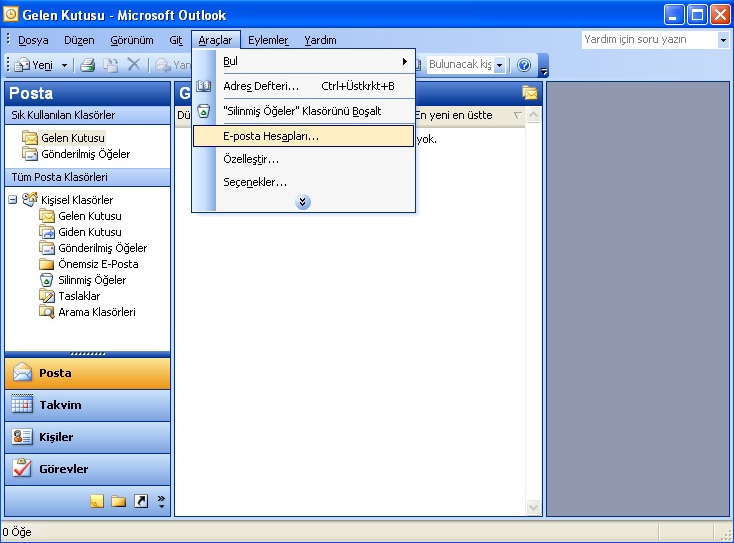Screen dimensions: 734x543
Task: Open the Git menu
Action: (x=176, y=40)
